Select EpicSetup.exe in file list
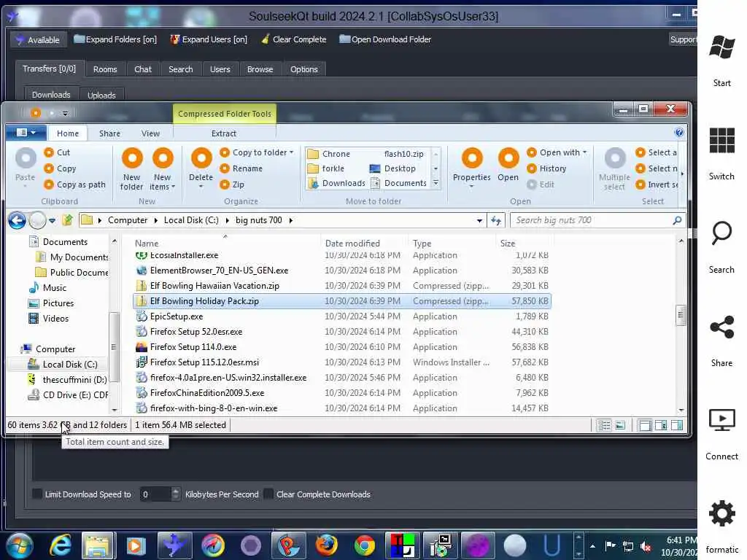 [x=342, y=316]
